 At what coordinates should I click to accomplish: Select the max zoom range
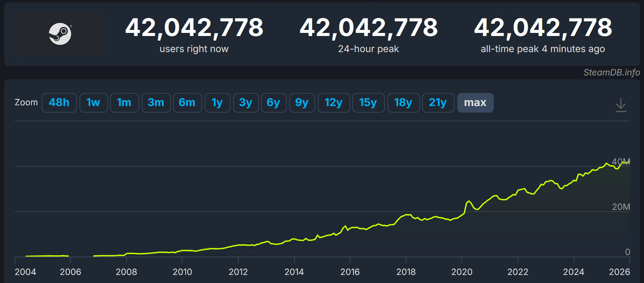click(475, 103)
